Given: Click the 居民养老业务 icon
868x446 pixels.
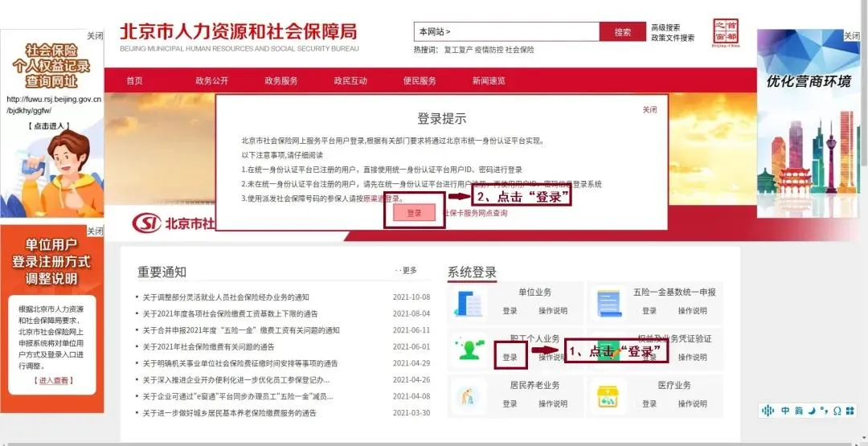Looking at the screenshot, I should (x=469, y=397).
